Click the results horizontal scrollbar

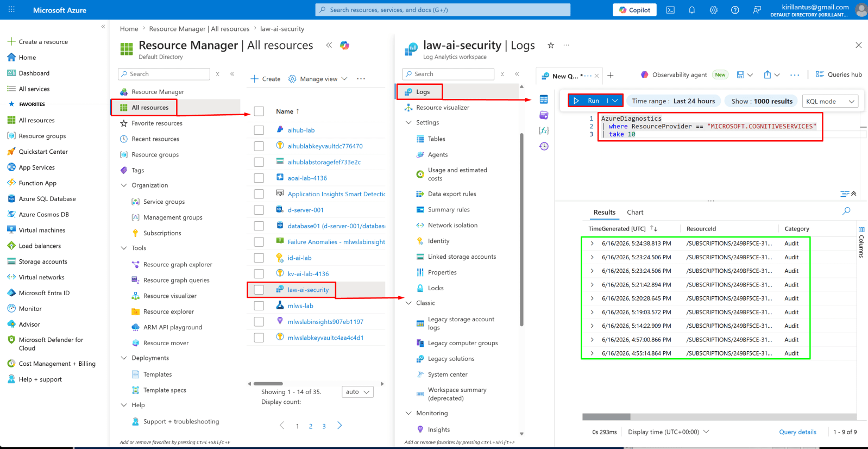719,417
